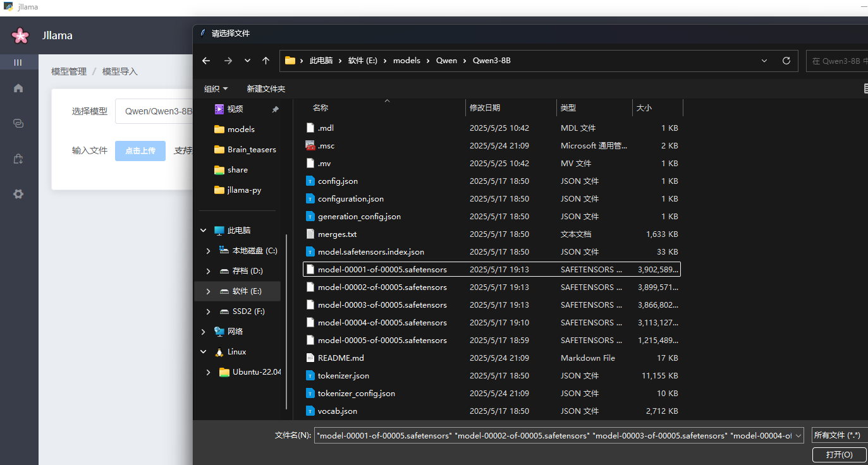Click the vocab.json file icon
868x465 pixels.
point(310,411)
